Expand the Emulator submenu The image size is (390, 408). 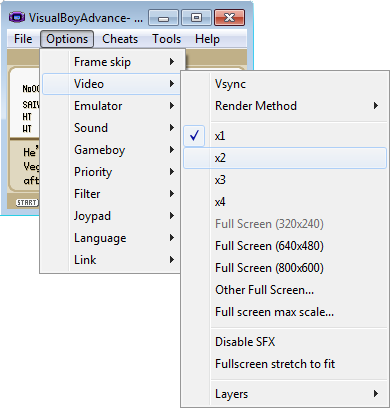click(112, 106)
